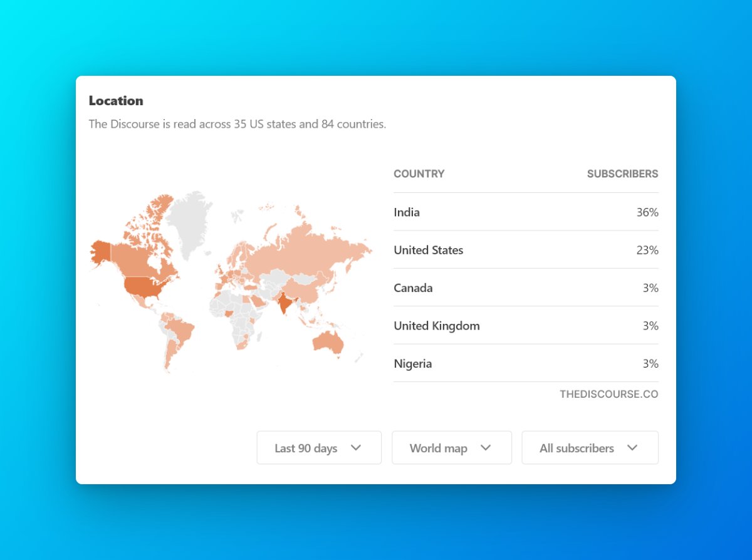This screenshot has height=560, width=752.
Task: Select Nigeria in the subscriber table
Action: [x=525, y=363]
